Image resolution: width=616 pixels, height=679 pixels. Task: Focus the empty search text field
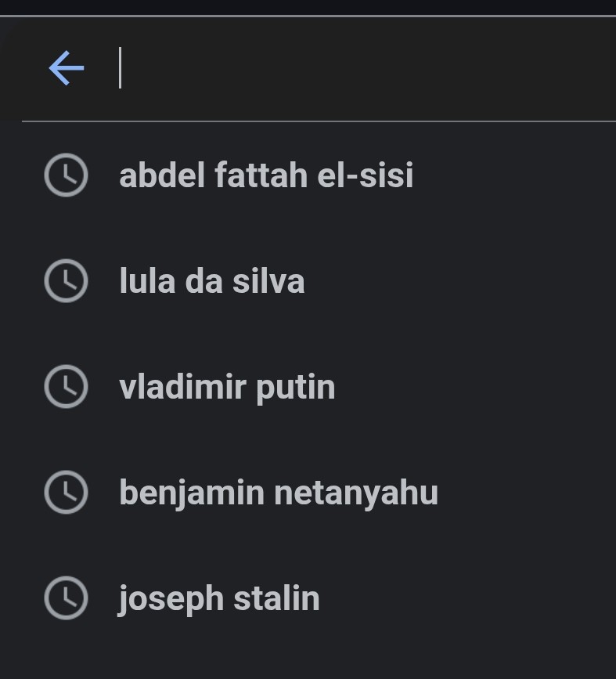click(364, 68)
